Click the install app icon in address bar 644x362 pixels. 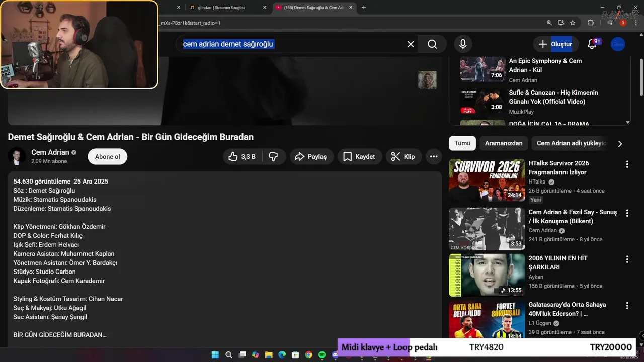click(x=561, y=23)
